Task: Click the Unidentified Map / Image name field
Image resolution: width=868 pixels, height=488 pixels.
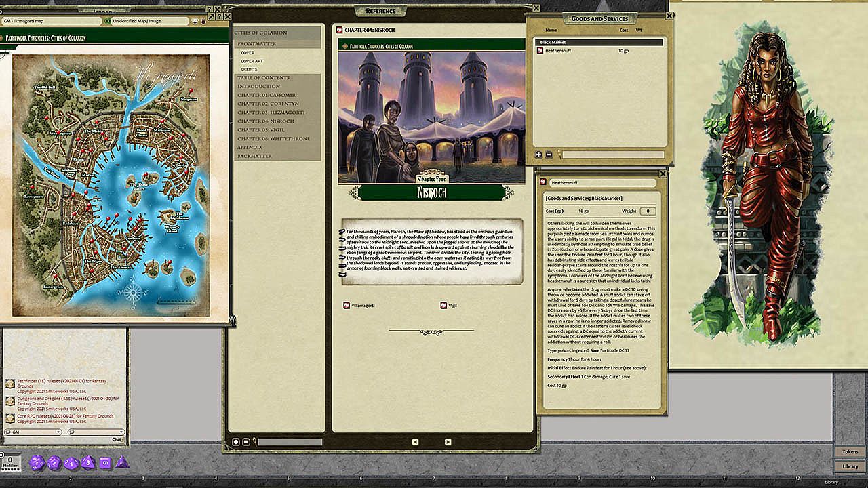Action: pos(150,21)
